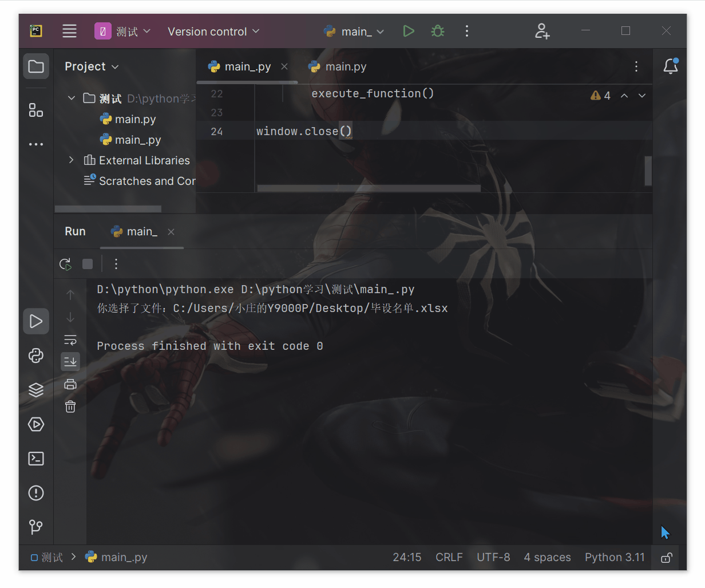
Task: Start debugging with the bug icon
Action: [438, 31]
